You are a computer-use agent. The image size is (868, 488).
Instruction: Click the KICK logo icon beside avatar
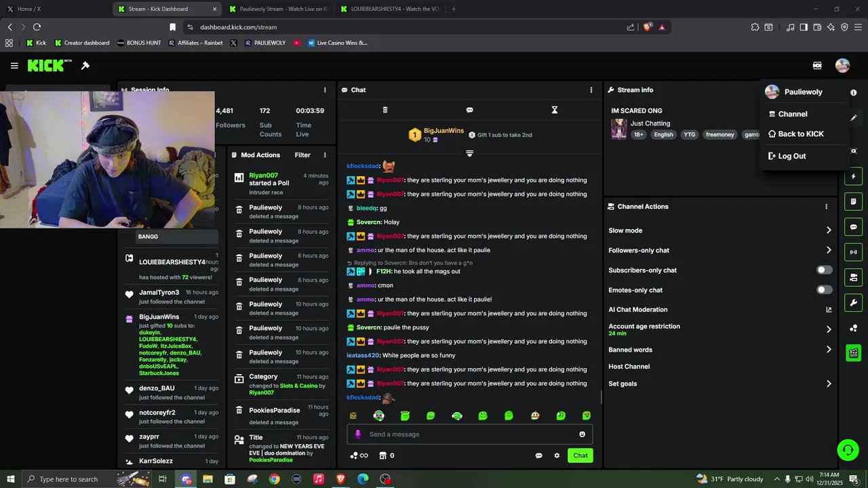(x=817, y=66)
